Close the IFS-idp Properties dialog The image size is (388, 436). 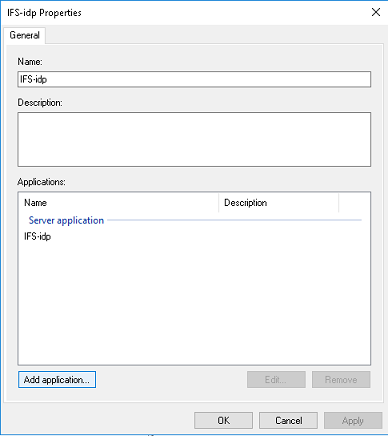click(x=376, y=12)
